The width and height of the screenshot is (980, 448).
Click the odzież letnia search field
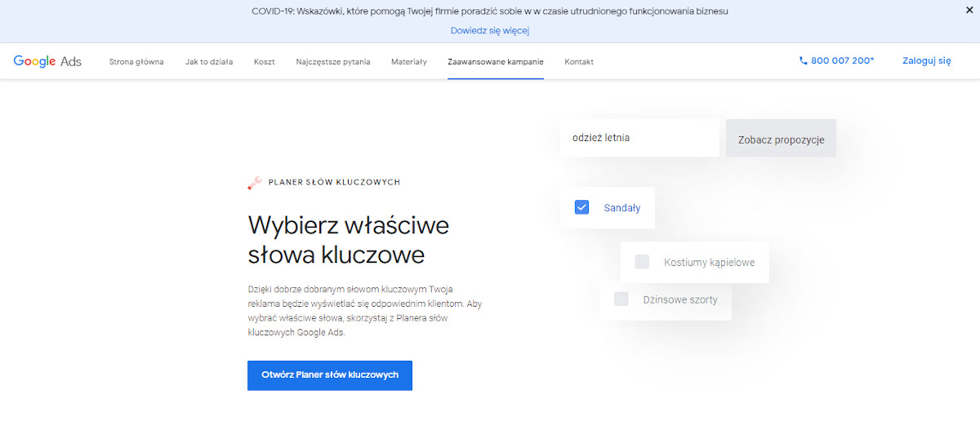pos(639,138)
